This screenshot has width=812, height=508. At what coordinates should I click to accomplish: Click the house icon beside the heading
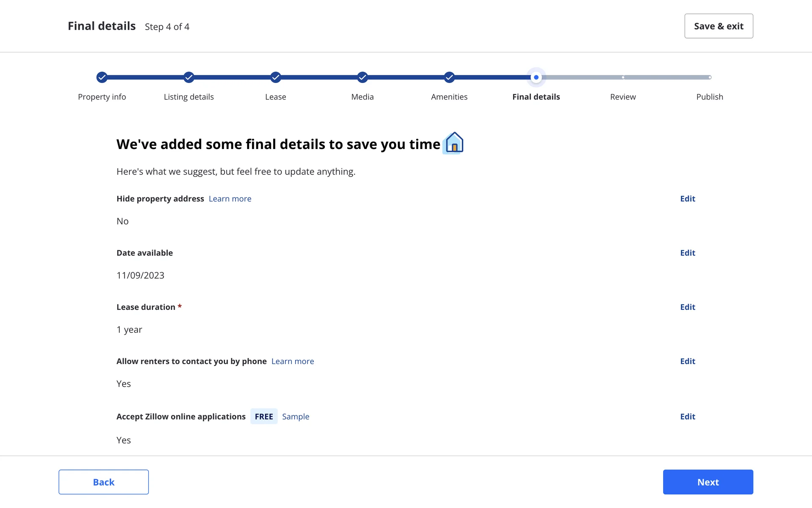point(453,143)
